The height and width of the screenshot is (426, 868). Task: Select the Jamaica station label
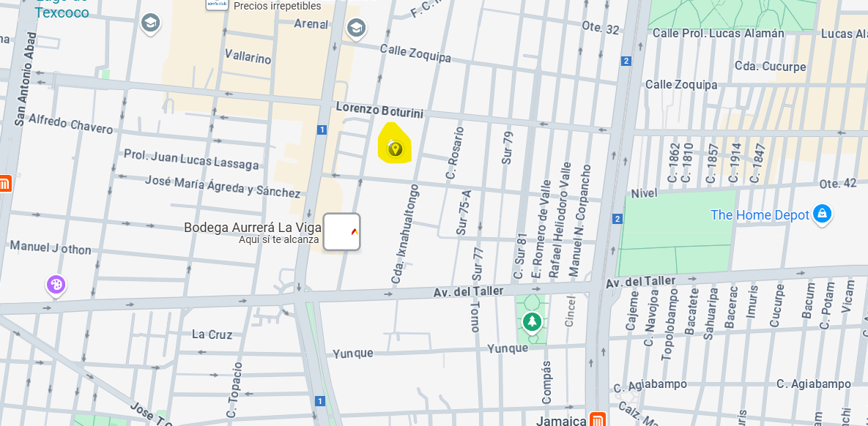[x=561, y=420]
